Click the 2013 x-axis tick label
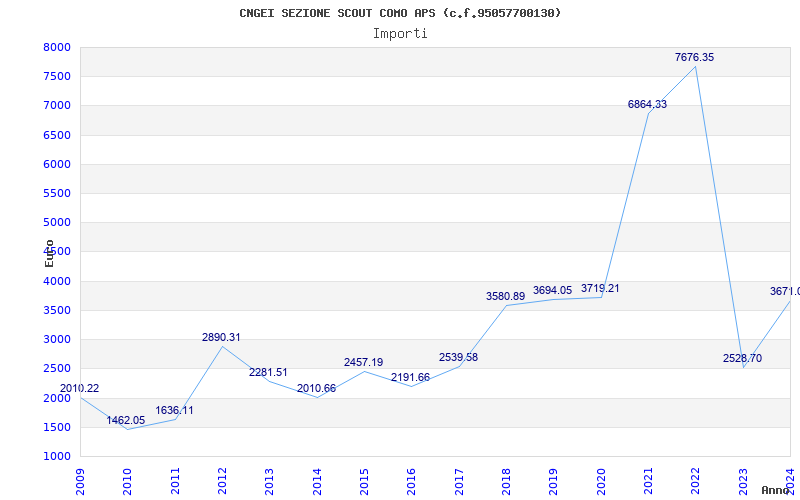 269,481
